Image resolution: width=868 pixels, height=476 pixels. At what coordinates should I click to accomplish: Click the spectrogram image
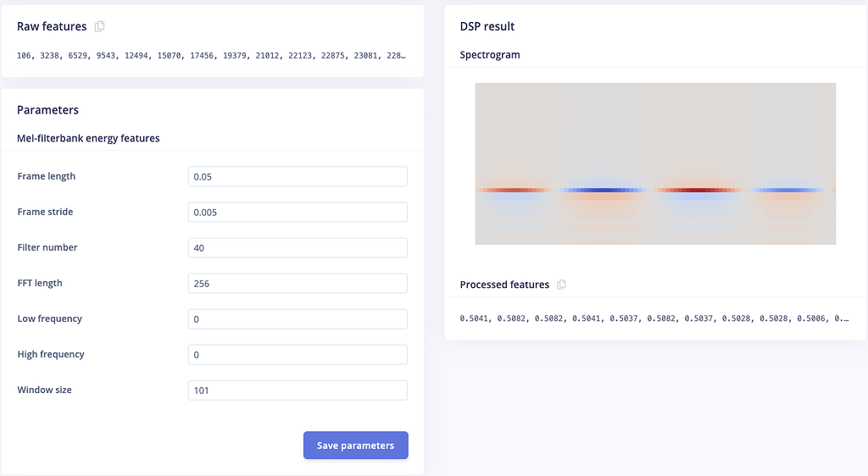pyautogui.click(x=655, y=163)
